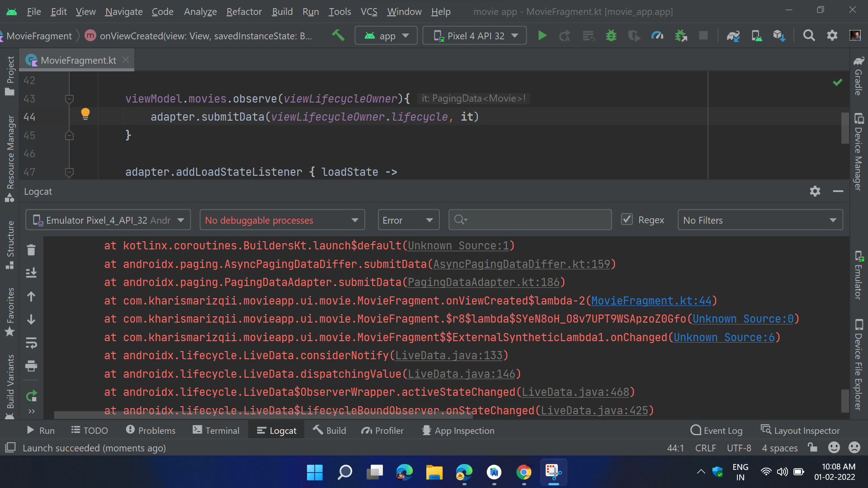Collapse the observe block at line 43
Image resolution: width=868 pixels, height=488 pixels.
coord(69,99)
